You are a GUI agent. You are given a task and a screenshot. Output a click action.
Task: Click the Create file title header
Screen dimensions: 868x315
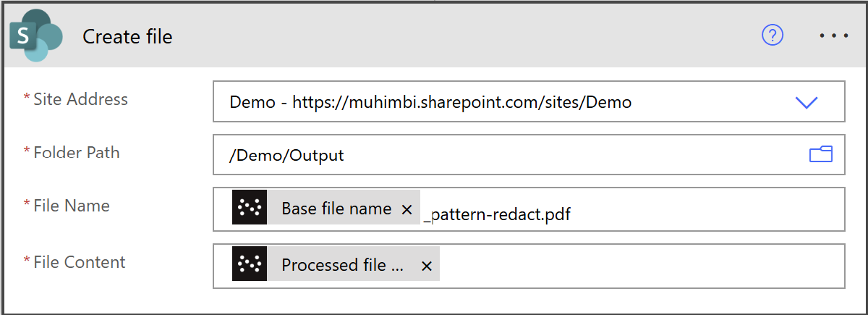pos(127,36)
